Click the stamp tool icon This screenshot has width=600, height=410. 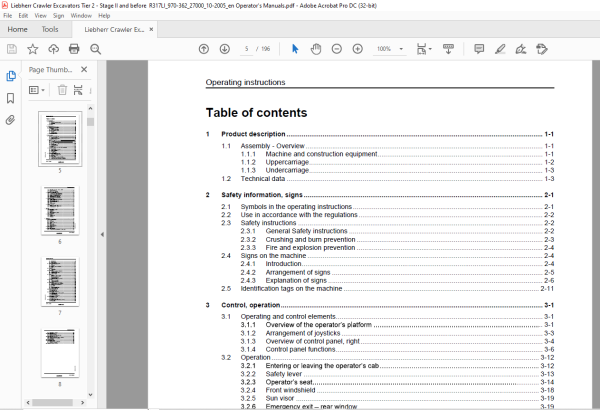541,49
